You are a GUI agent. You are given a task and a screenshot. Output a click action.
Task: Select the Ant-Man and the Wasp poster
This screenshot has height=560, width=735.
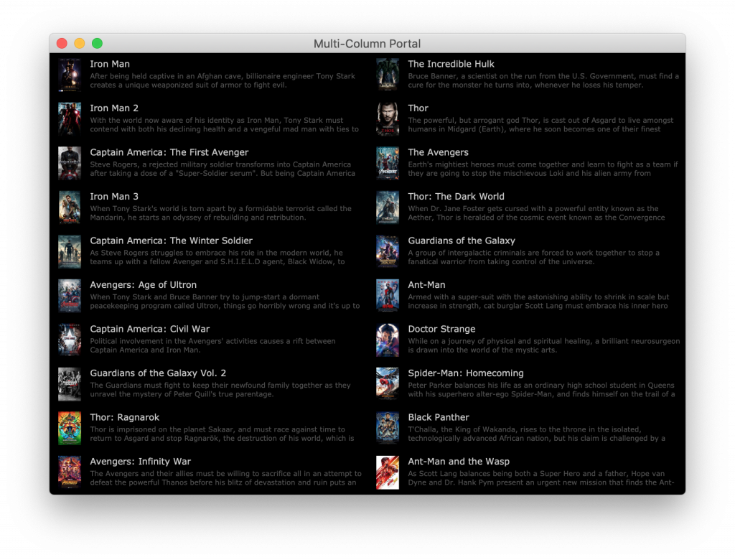pyautogui.click(x=388, y=472)
